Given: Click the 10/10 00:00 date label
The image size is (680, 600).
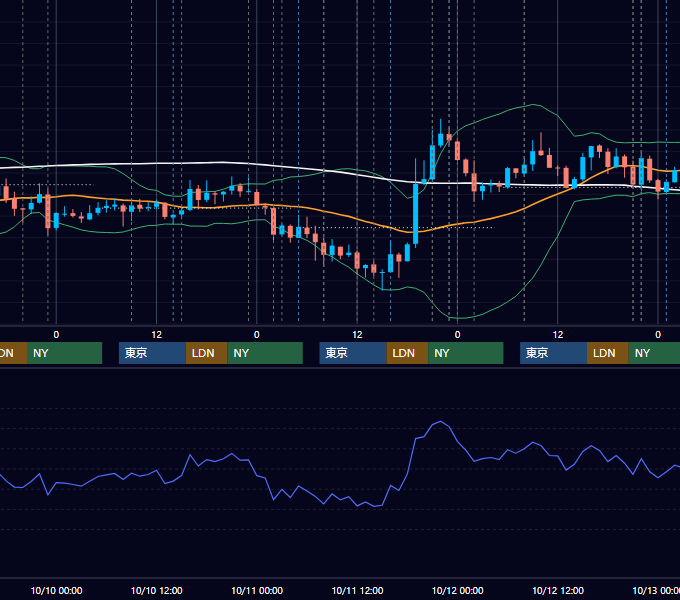Looking at the screenshot, I should pyautogui.click(x=56, y=590).
